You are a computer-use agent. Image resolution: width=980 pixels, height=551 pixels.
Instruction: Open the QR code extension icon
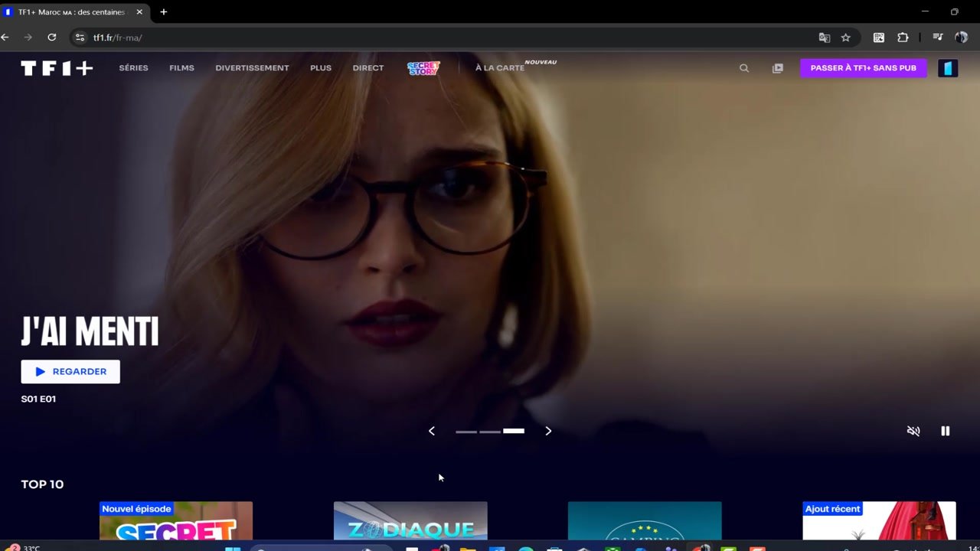click(879, 37)
